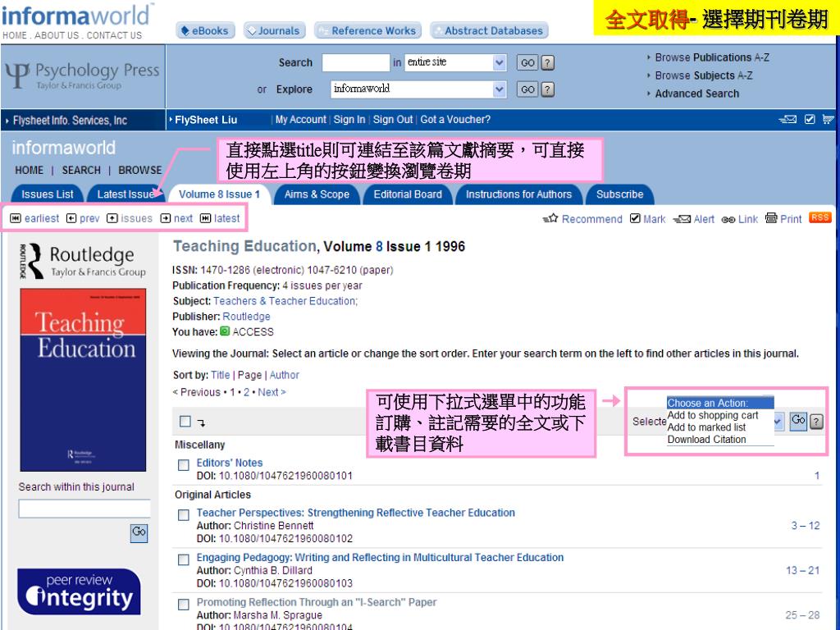Click the help icon beside Search GO

pyautogui.click(x=547, y=62)
